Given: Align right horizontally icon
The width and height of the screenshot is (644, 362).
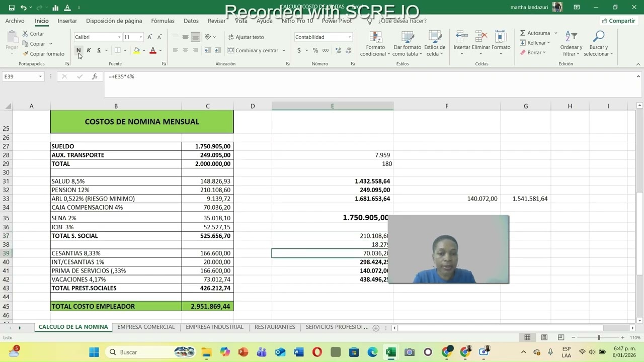Looking at the screenshot, I should [195, 50].
